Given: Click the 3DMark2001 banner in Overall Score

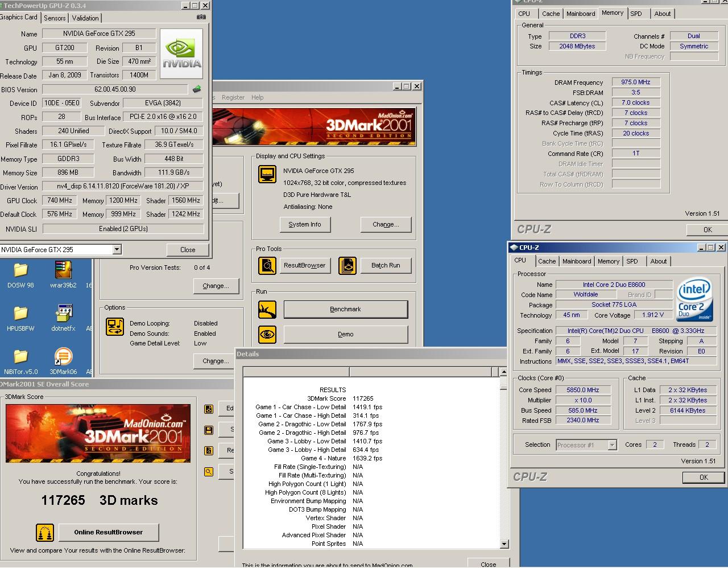Looking at the screenshot, I should tap(98, 433).
